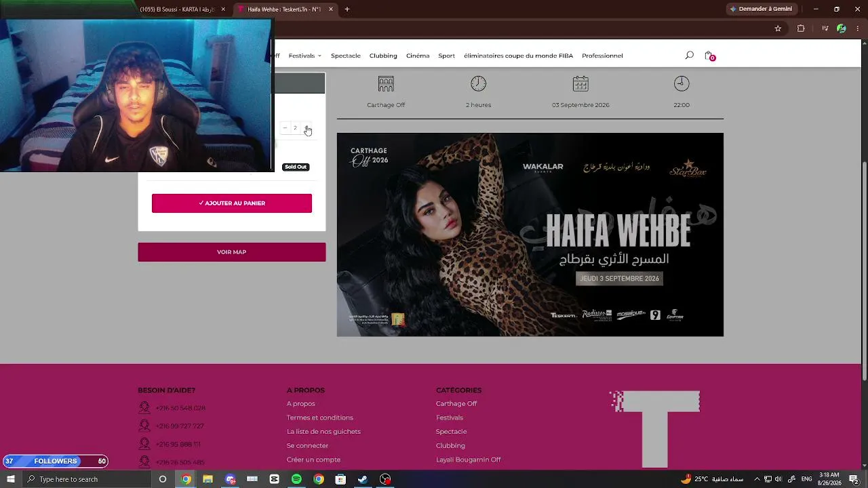Screen dimensions: 868x488
Task: Open the Créer un compte link
Action: 313,460
